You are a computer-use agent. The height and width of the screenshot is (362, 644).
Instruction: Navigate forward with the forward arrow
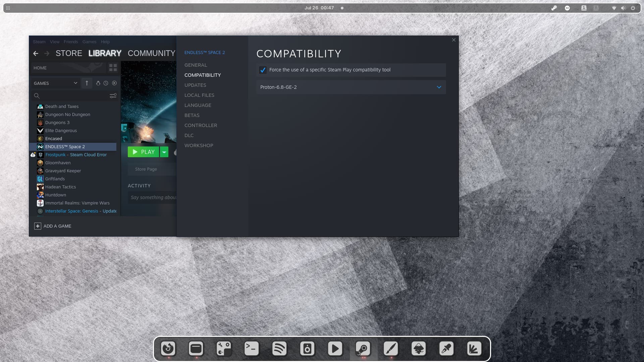47,53
